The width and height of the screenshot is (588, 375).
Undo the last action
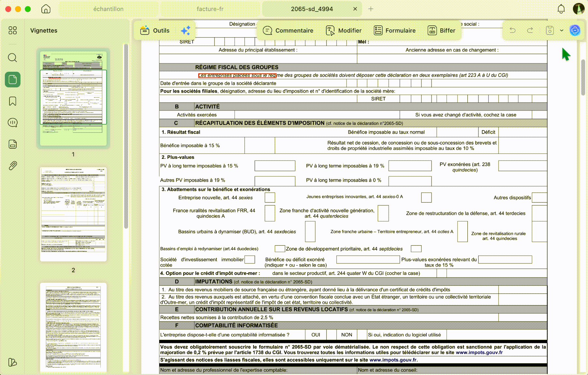[x=513, y=30]
